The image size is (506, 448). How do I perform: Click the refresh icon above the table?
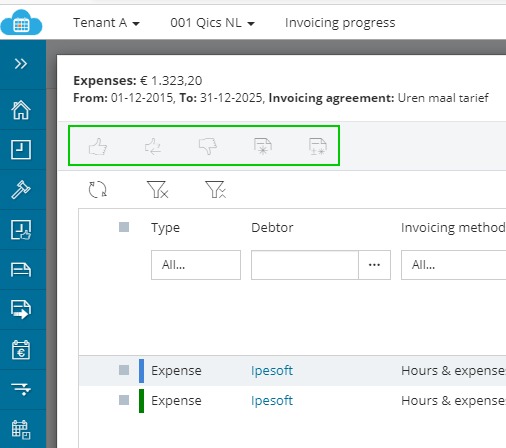(97, 189)
